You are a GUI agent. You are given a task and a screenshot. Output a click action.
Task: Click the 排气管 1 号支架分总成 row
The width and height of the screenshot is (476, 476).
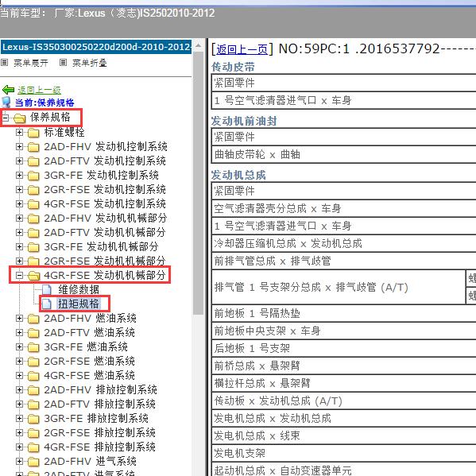pos(339,287)
